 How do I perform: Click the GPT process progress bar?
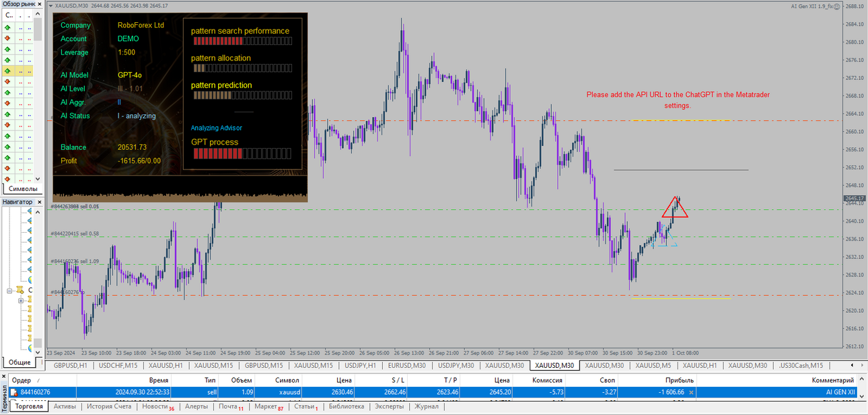point(243,154)
